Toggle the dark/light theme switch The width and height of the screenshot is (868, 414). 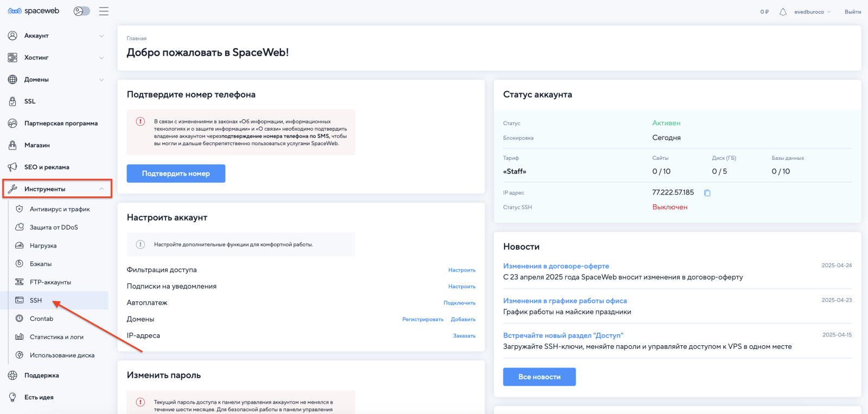coord(82,11)
